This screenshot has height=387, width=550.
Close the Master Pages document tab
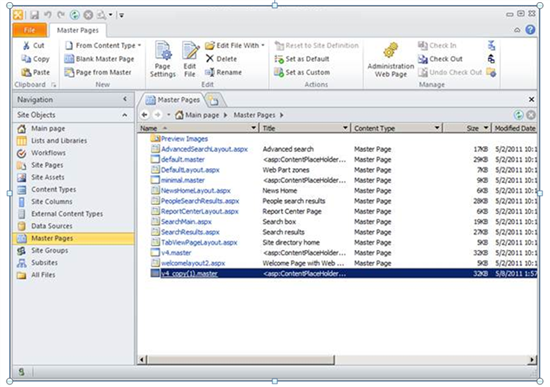531,100
